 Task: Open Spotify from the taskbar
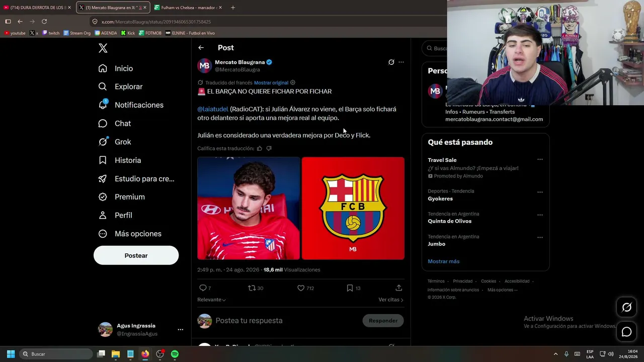tap(175, 354)
